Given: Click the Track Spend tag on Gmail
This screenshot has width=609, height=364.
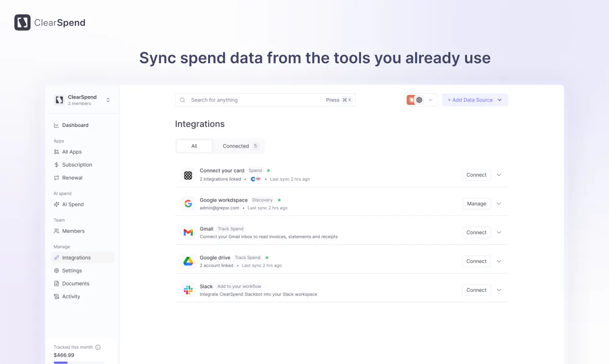Looking at the screenshot, I should point(231,229).
